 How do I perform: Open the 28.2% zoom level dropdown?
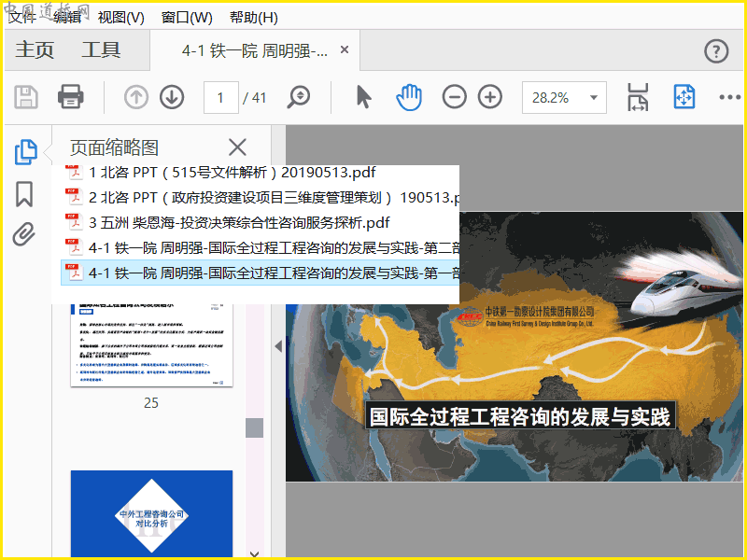[x=564, y=98]
